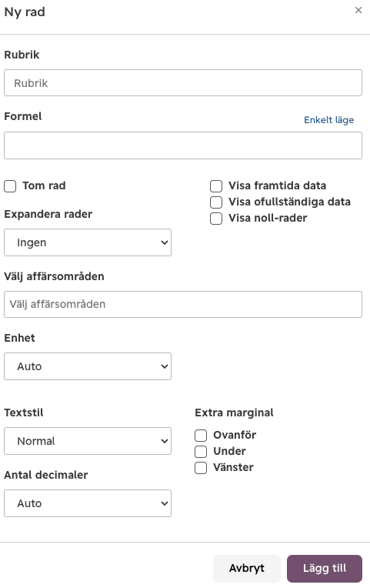370x588 pixels.
Task: Click the chevron on Normal select
Action: point(164,441)
